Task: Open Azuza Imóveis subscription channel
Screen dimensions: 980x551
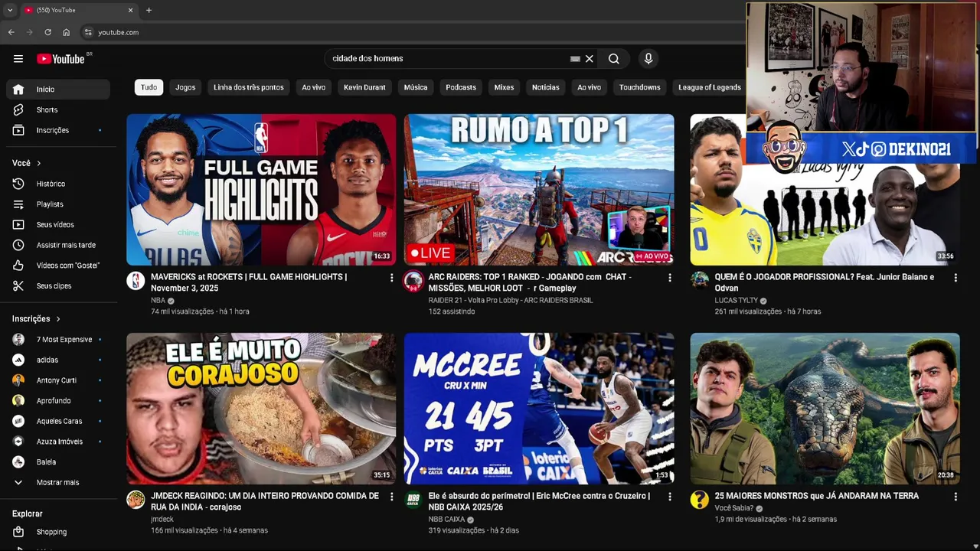Action: 58,442
